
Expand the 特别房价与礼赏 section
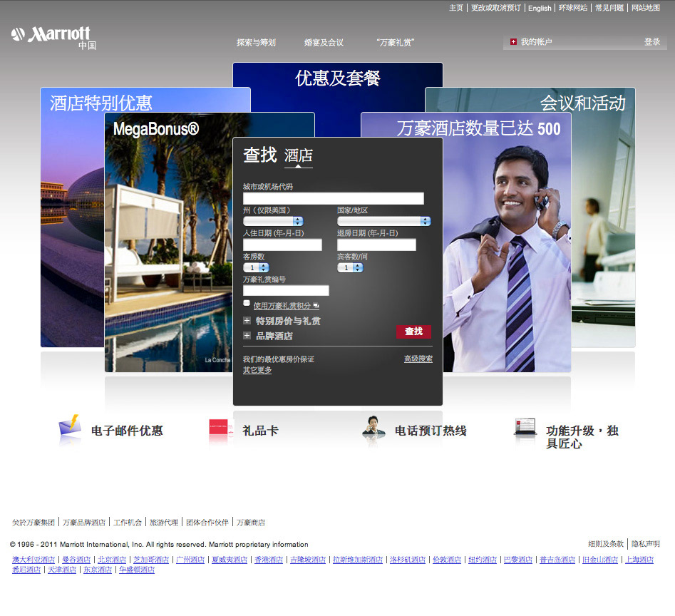(x=282, y=321)
